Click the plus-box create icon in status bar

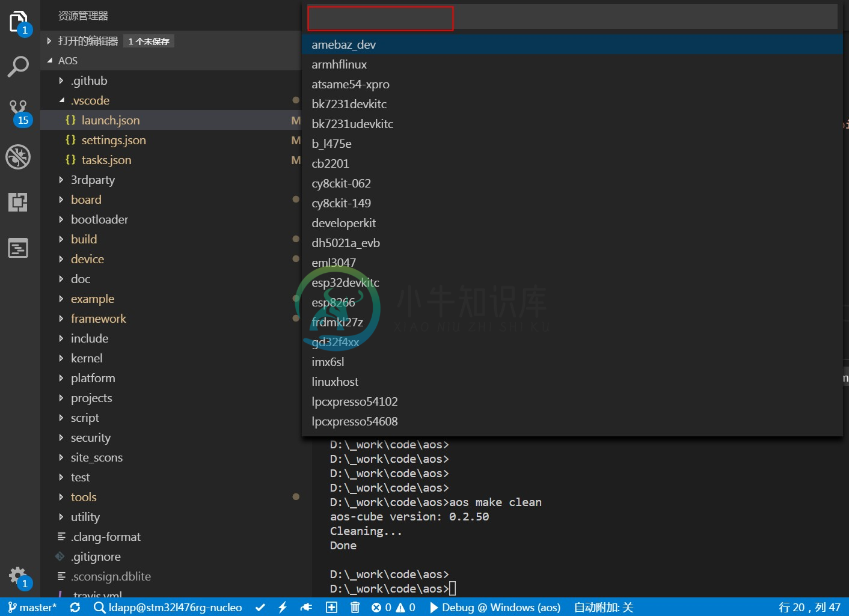(331, 608)
